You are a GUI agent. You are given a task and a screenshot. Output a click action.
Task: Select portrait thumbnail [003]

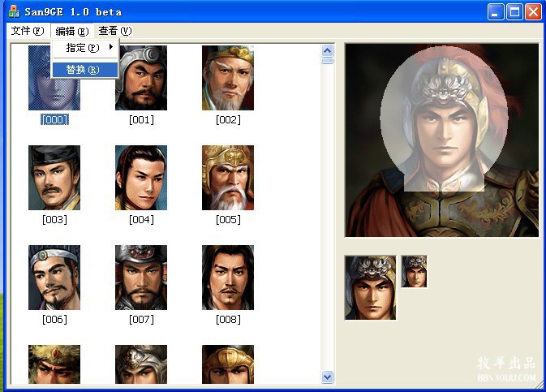pyautogui.click(x=54, y=178)
